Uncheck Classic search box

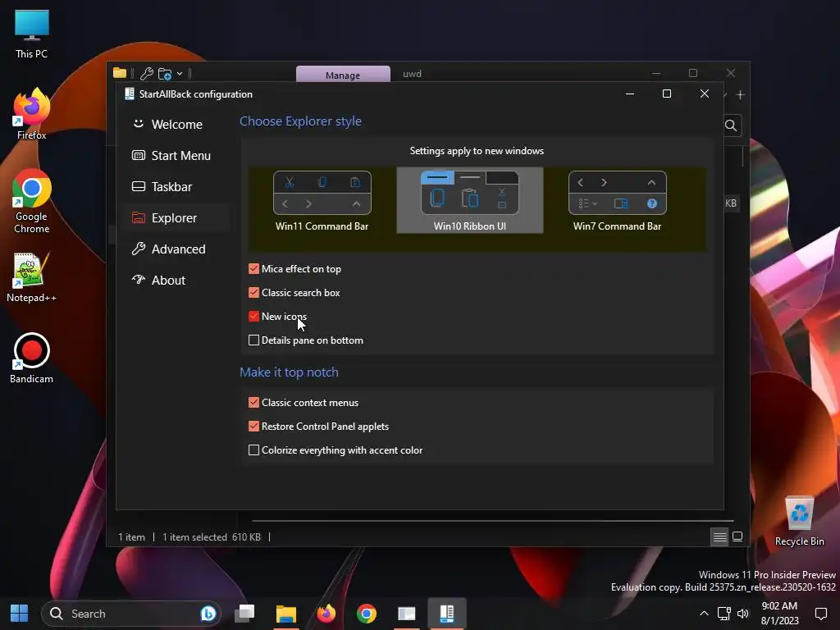[x=254, y=293]
